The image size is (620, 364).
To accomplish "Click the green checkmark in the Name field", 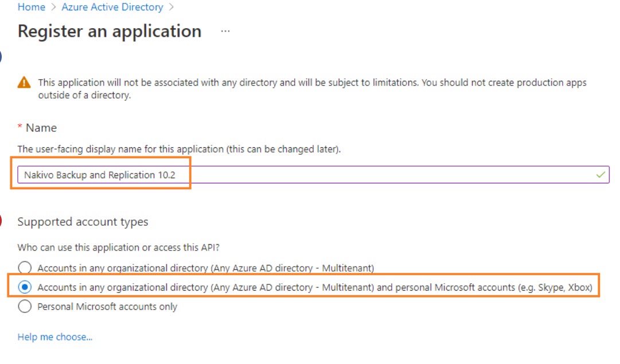I will [600, 175].
